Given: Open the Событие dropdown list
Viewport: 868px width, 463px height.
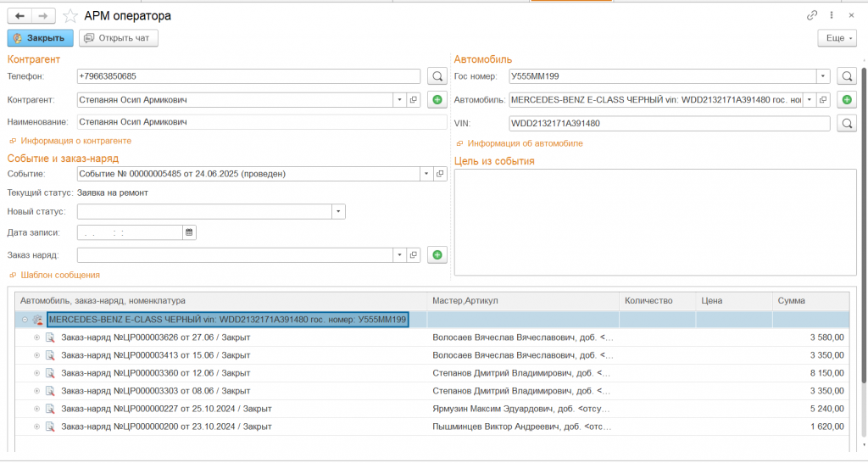Looking at the screenshot, I should coord(427,174).
